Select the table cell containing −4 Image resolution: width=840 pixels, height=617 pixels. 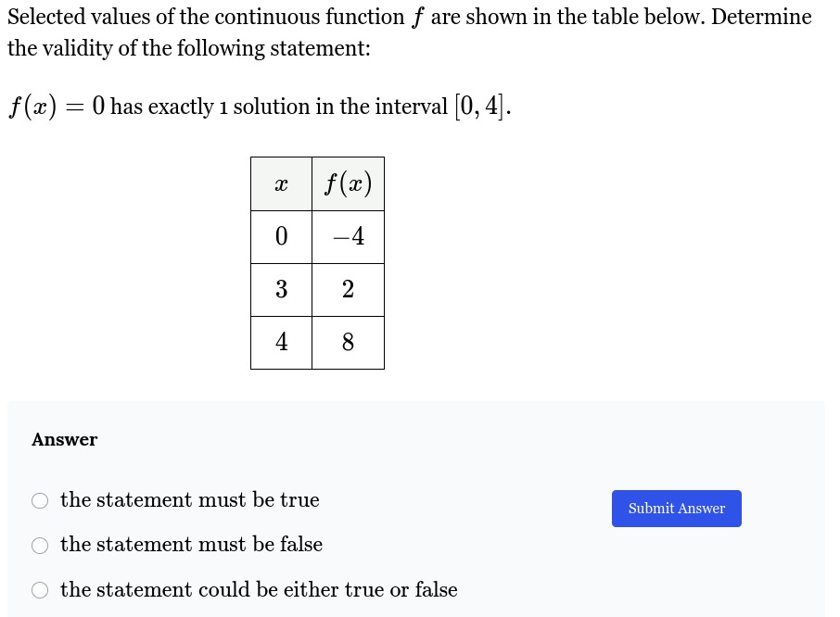point(349,236)
